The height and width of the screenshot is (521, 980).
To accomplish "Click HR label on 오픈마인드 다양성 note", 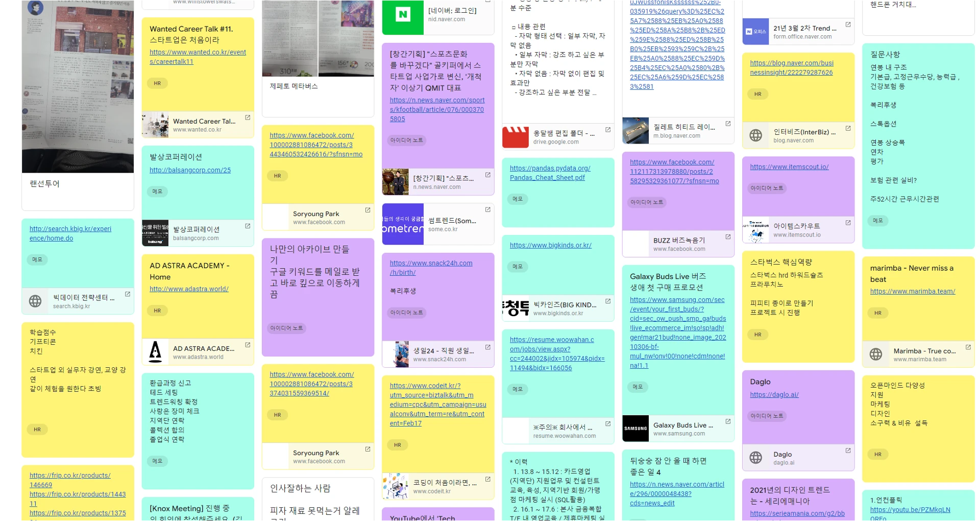I will (x=878, y=454).
